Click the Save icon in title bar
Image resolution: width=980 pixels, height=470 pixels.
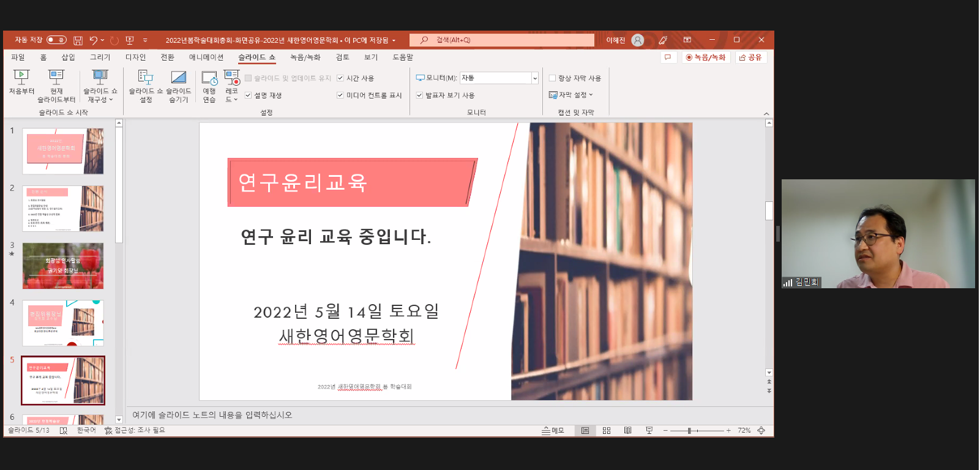(x=78, y=40)
